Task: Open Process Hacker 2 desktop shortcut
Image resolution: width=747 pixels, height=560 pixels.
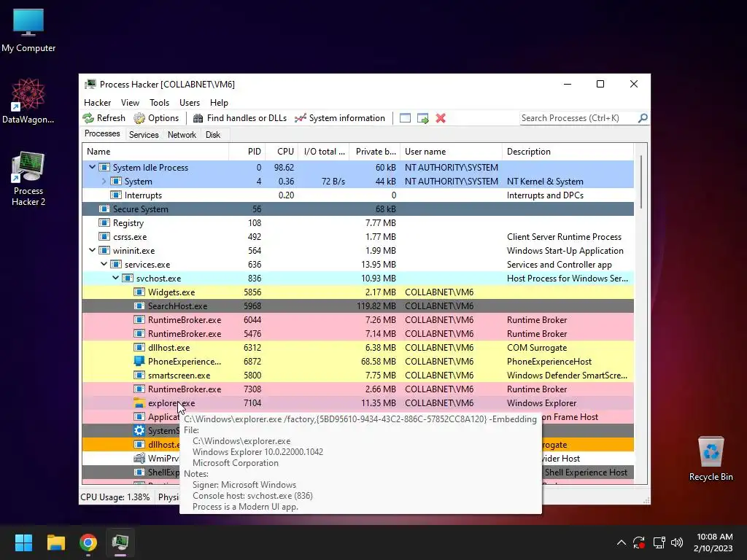Action: tap(28, 179)
